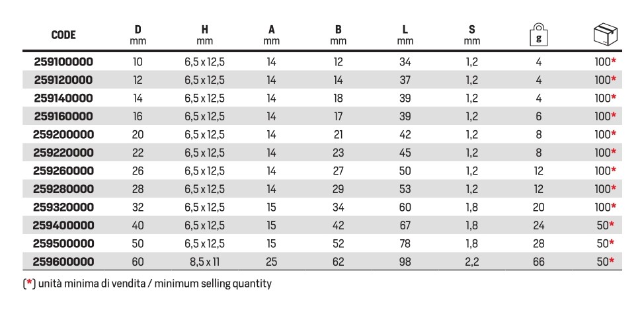This screenshot has width=644, height=310.
Task: Click the S mm column header
Action: pos(472,35)
